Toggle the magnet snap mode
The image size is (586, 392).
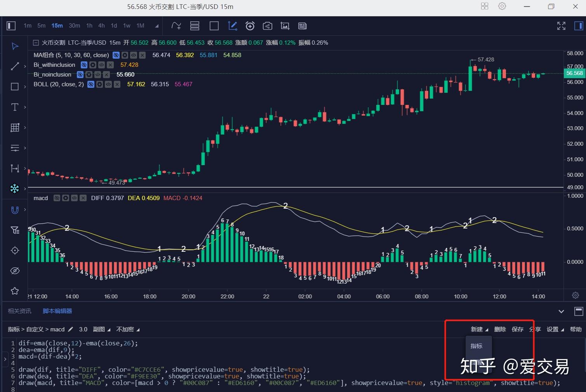(15, 210)
